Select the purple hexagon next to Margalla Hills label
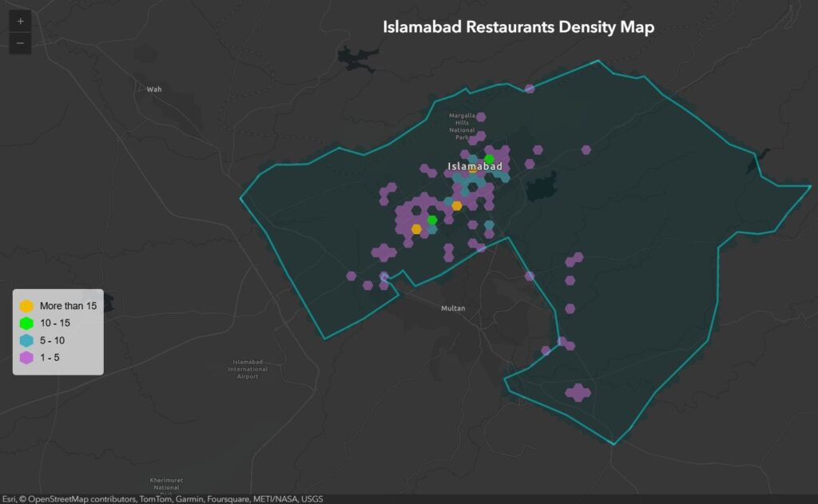Screen dimensions: 818x504 [481, 117]
